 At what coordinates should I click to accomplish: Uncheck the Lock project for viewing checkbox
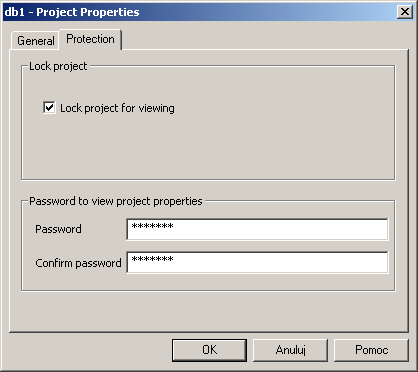coord(49,108)
